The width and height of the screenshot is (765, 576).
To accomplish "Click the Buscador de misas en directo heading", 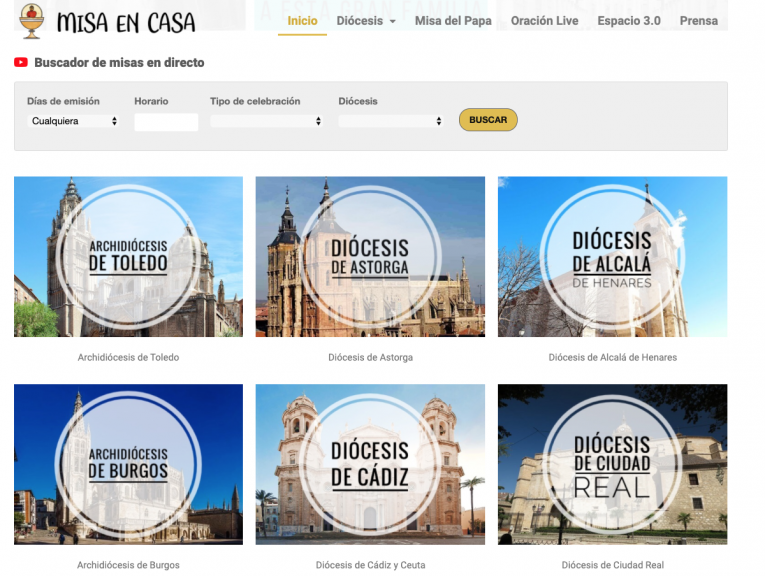I will [x=119, y=62].
